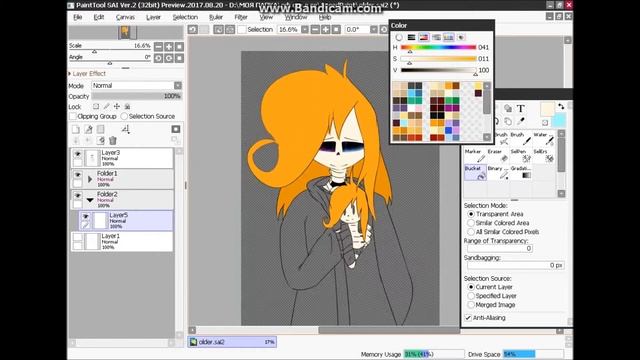Open the Filter menu
The width and height of the screenshot is (640, 360).
click(x=241, y=17)
